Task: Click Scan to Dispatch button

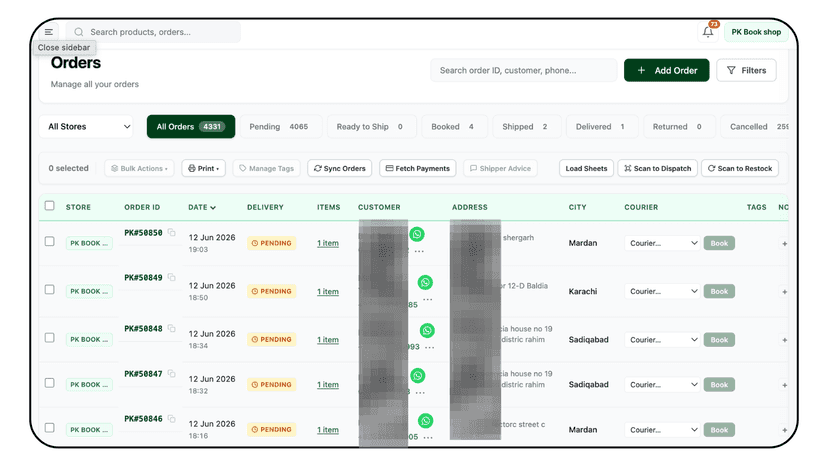Action: [657, 169]
